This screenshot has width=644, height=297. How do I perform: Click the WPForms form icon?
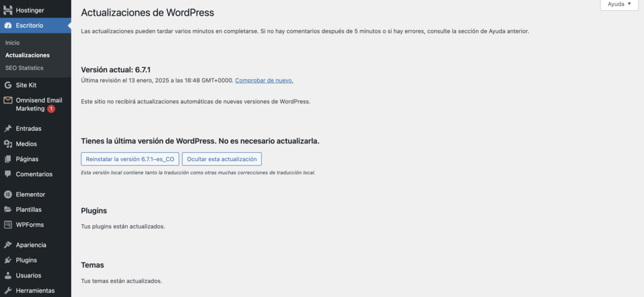[8, 225]
